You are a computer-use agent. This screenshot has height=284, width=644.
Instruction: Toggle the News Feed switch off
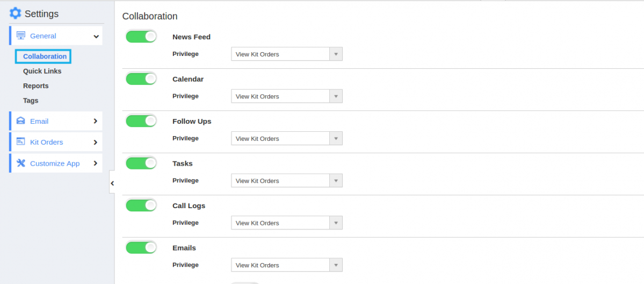click(x=141, y=36)
